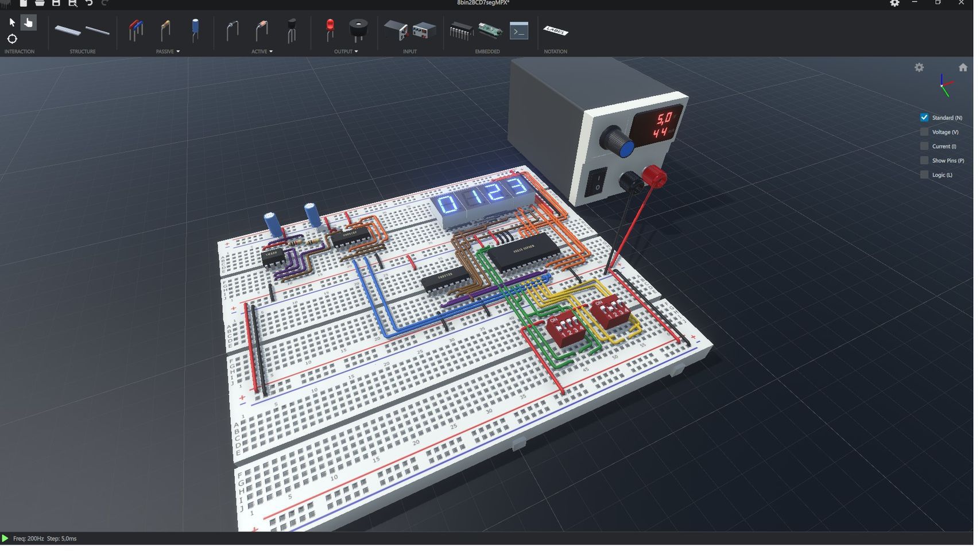Click the power supply voltage knob
Image resolution: width=980 pixels, height=551 pixels.
coord(617,141)
